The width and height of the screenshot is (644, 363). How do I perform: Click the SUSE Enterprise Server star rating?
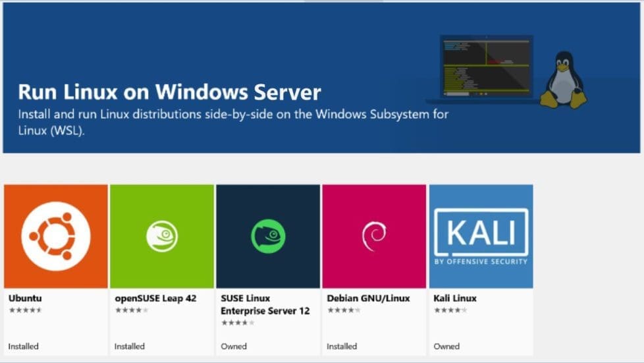click(x=238, y=323)
